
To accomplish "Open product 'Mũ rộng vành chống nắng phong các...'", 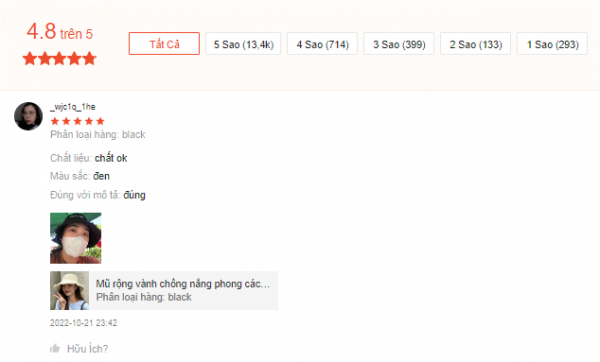I will pyautogui.click(x=183, y=284).
